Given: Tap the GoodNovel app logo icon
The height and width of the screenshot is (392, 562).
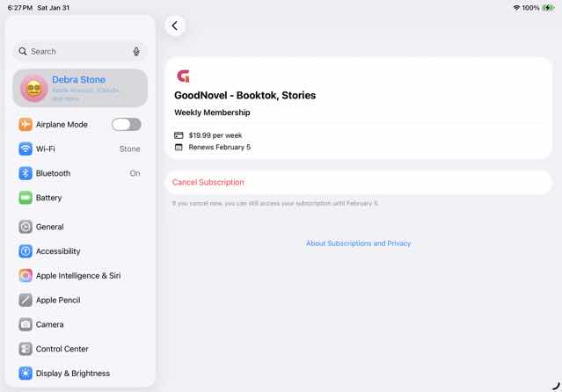Looking at the screenshot, I should (183, 76).
